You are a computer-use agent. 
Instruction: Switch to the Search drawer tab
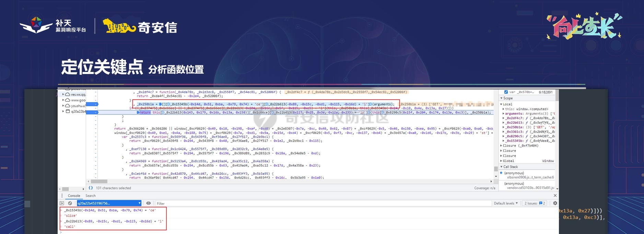[x=91, y=196]
